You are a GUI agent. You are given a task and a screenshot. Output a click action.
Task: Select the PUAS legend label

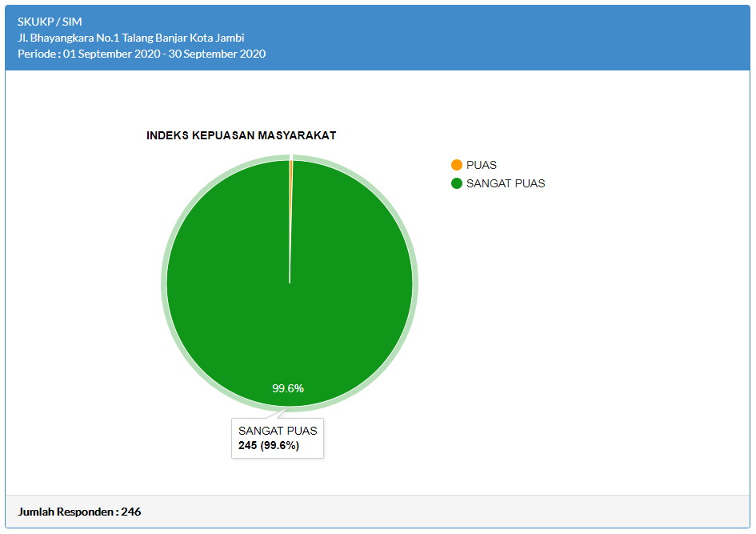(x=482, y=165)
